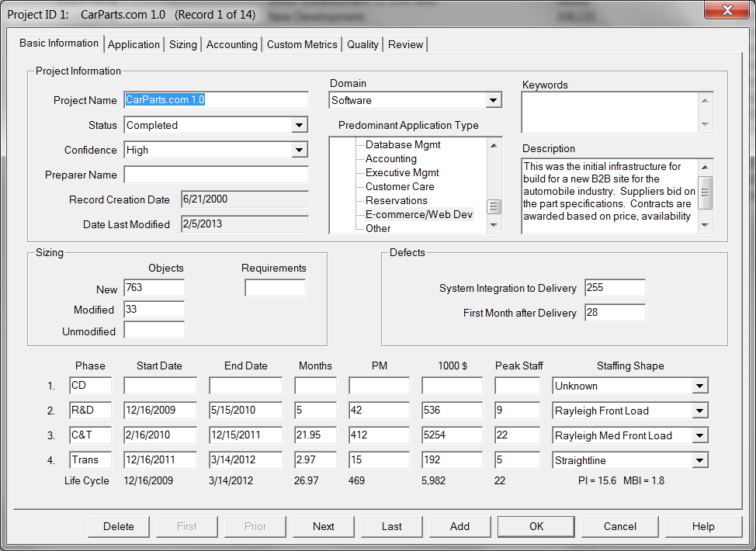Open Help for this dialog

(703, 526)
